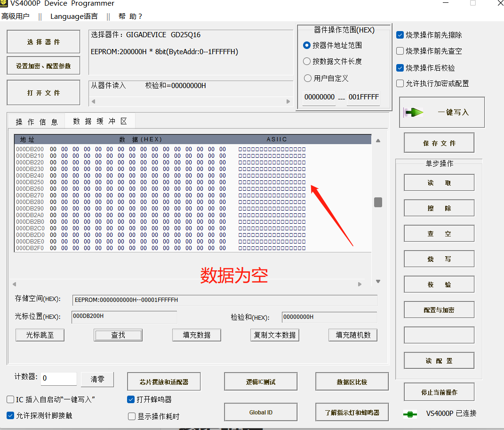
Task: Enable 烧录操作前先查空 checkbox
Action: tap(400, 51)
